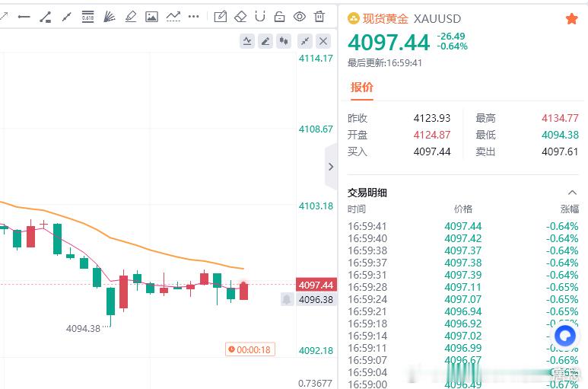588x389 pixels.
Task: Click the 现货黄金 XAUUSD title
Action: tap(412, 18)
